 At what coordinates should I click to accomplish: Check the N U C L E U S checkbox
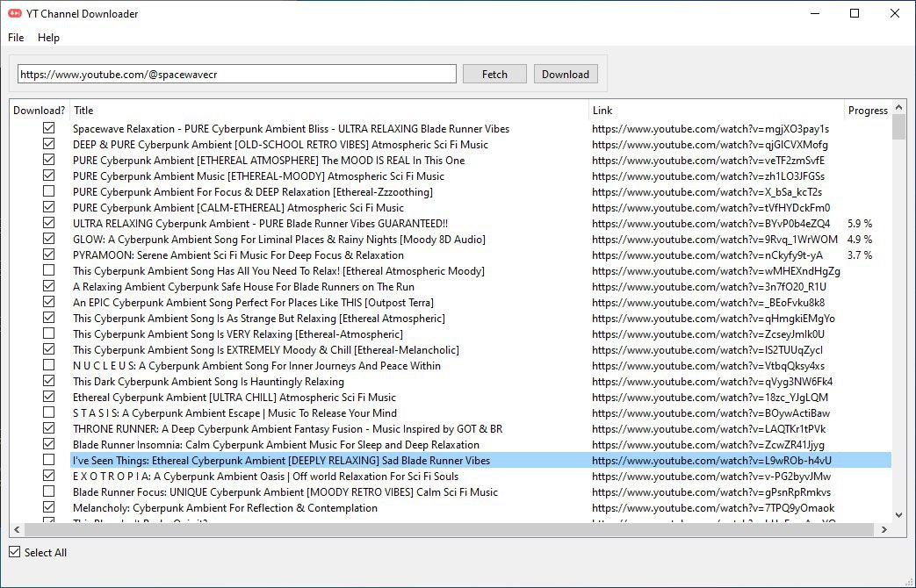48,365
